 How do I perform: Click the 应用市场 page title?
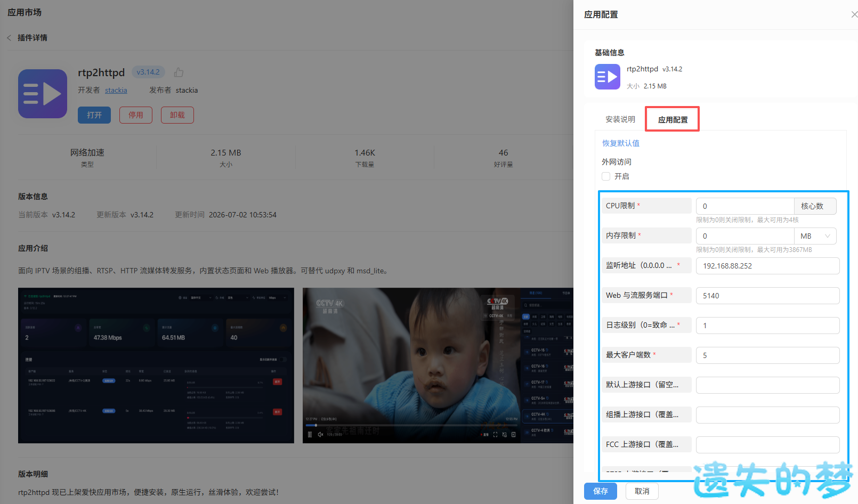(25, 12)
